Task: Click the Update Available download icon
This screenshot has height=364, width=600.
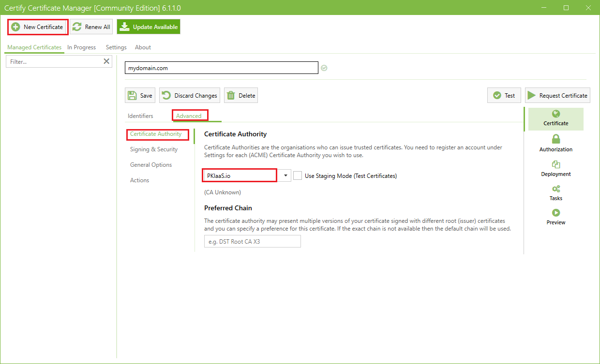Action: (x=125, y=27)
